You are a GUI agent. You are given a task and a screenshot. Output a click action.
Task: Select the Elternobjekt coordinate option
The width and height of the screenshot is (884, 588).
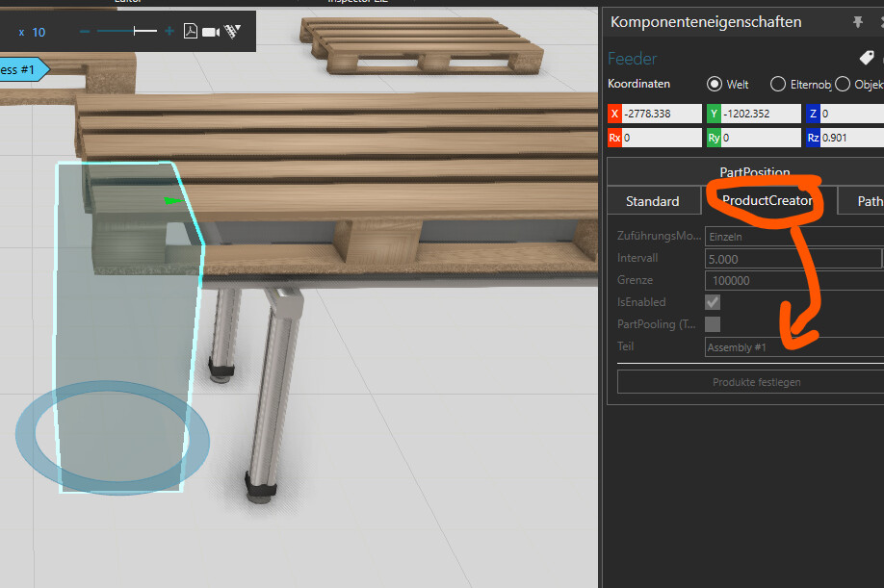click(778, 84)
